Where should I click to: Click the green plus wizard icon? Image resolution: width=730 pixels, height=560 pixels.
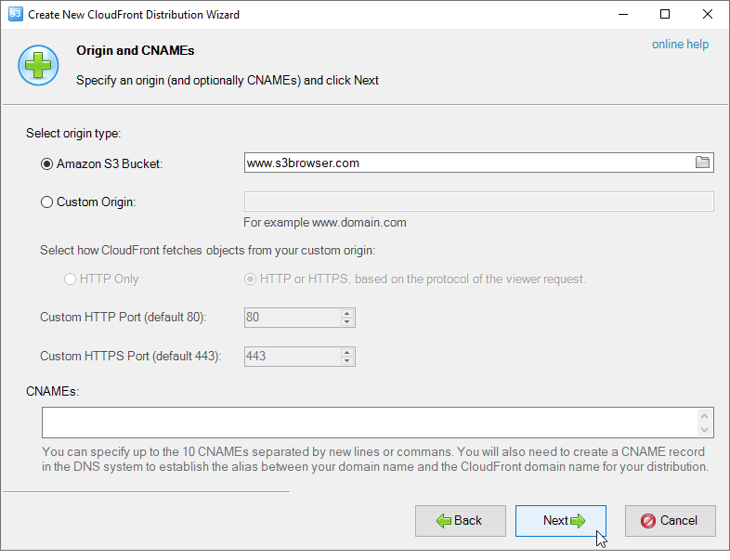pyautogui.click(x=38, y=65)
